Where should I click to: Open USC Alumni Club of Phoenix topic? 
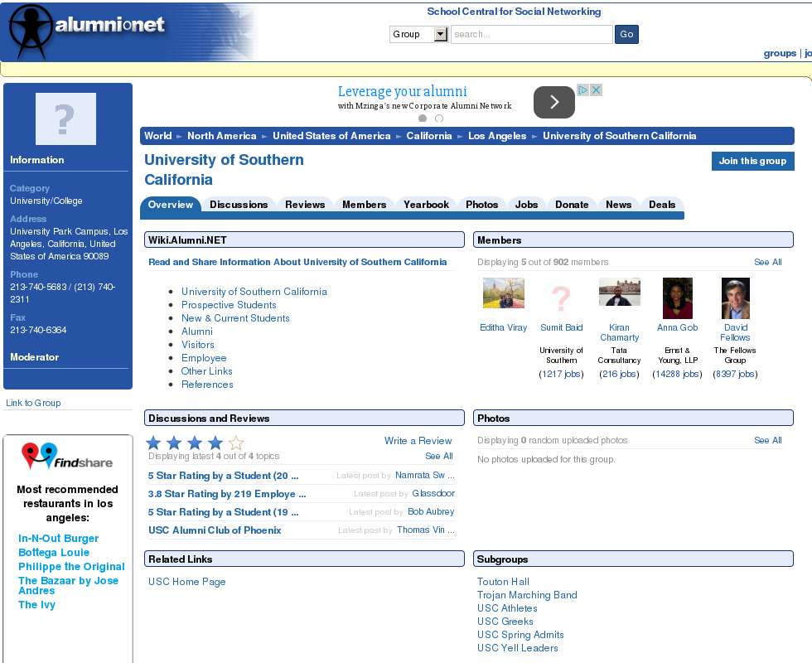[x=215, y=530]
